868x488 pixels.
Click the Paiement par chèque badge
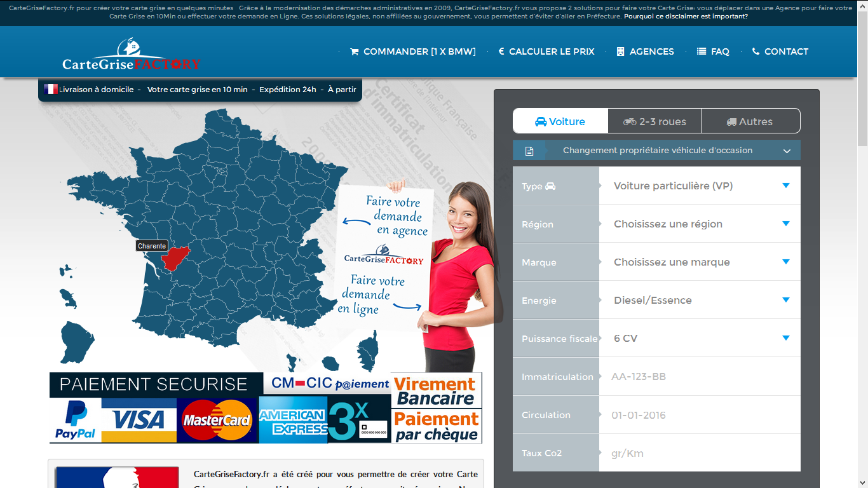coord(436,426)
